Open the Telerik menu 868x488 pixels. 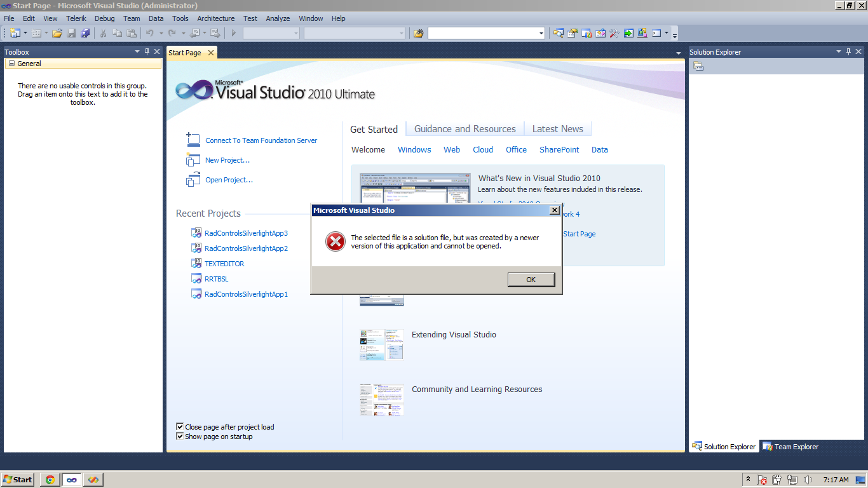pyautogui.click(x=76, y=18)
